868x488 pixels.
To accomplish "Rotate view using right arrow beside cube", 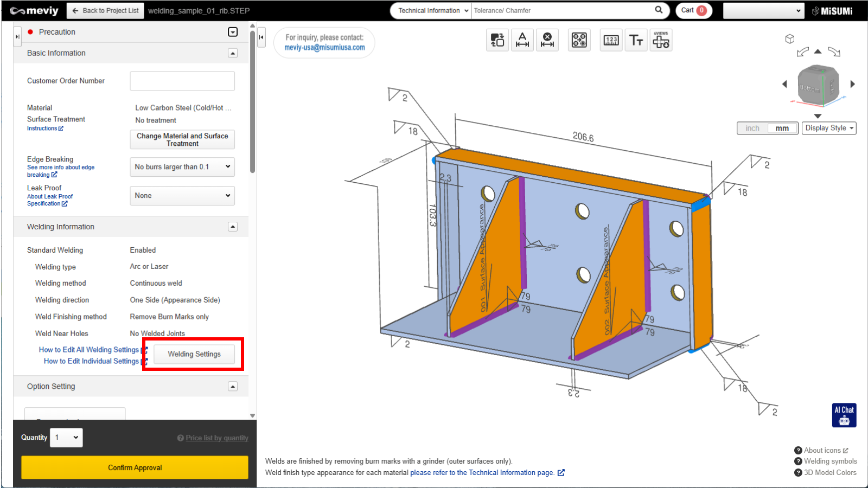I will pos(852,84).
